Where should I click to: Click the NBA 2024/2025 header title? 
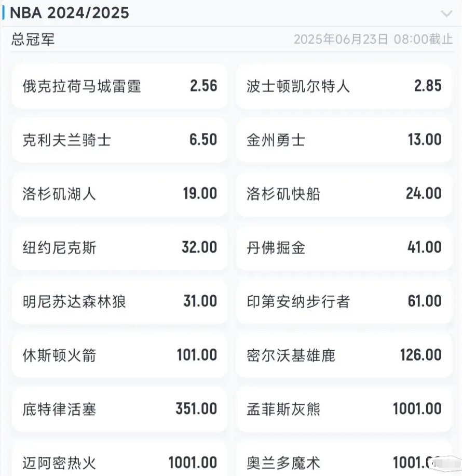[x=70, y=13]
